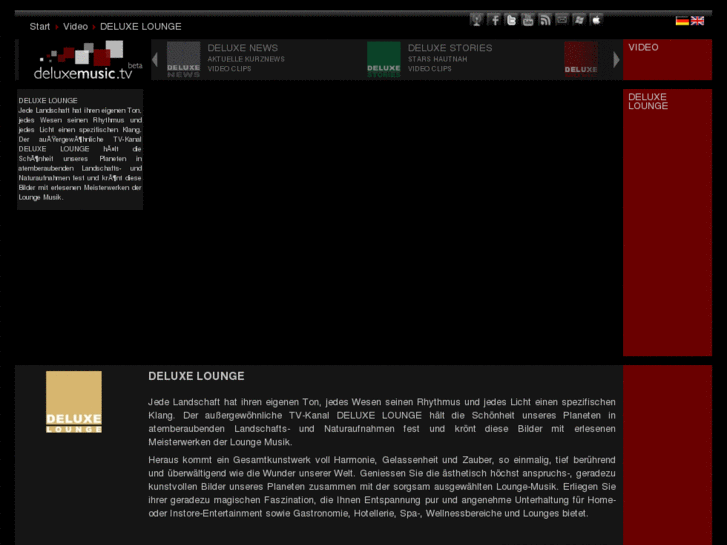Click STARS HAUTNAH under DELUXE STORIES

click(x=437, y=59)
